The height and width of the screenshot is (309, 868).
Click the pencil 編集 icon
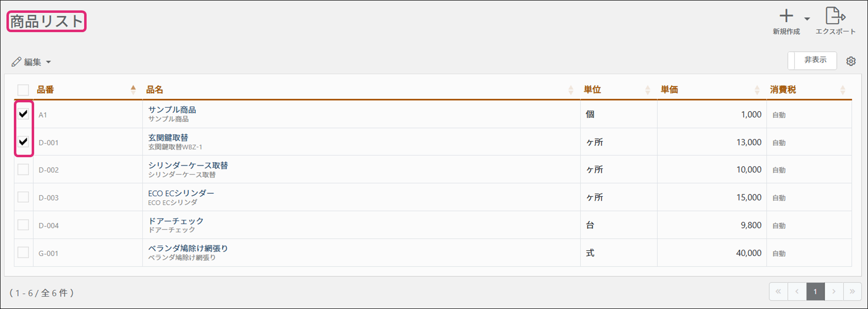16,62
